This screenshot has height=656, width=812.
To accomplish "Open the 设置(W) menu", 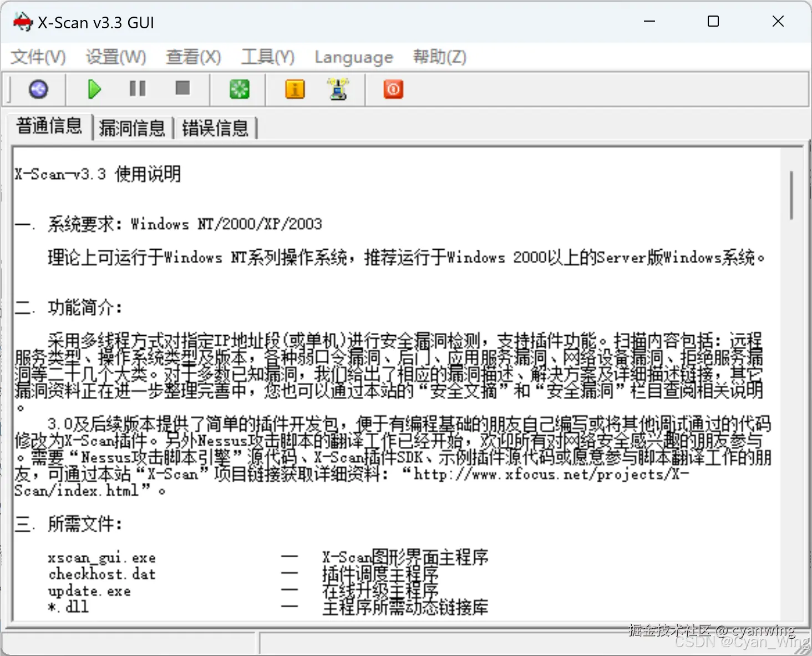I will [x=116, y=57].
